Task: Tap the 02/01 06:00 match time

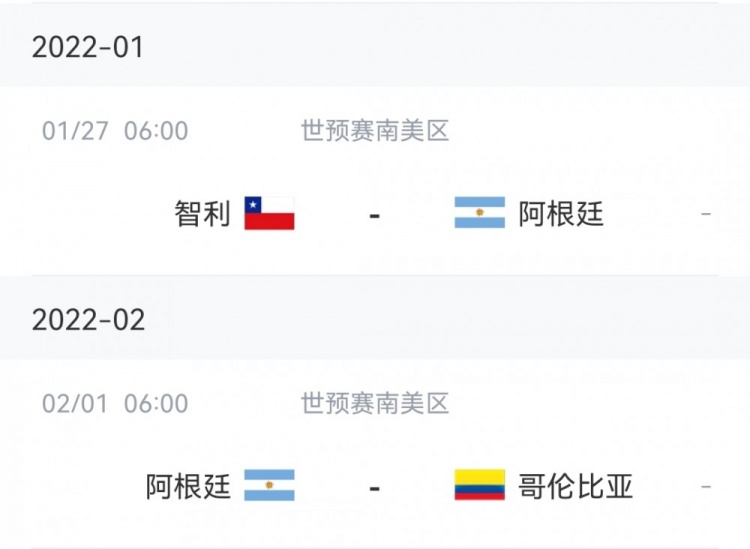Action: pyautogui.click(x=115, y=404)
